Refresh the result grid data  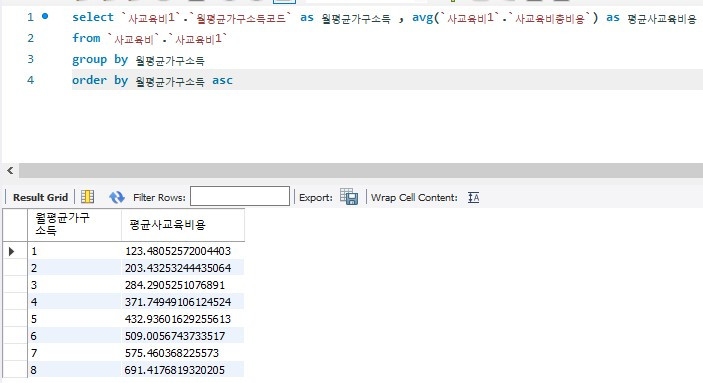coord(117,197)
